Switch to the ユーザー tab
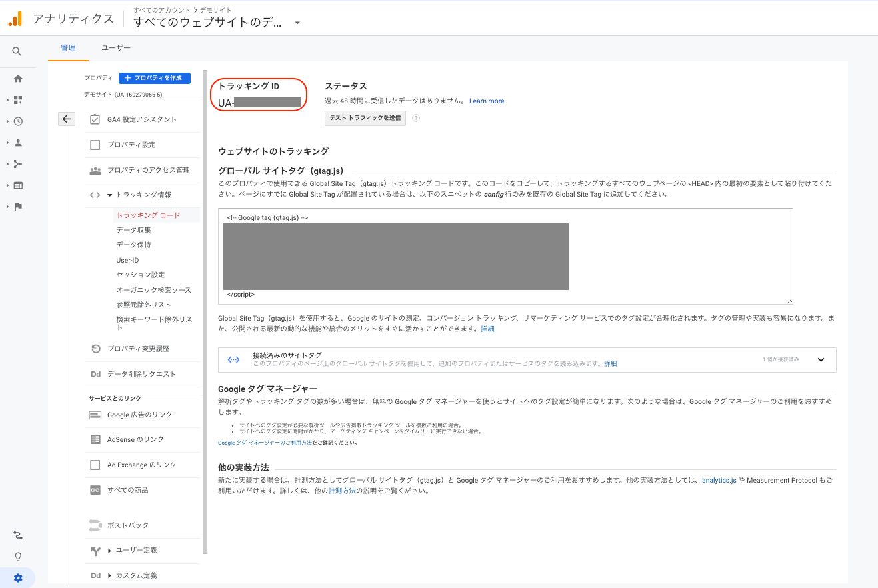Viewport: 878px width, 588px height. [116, 48]
